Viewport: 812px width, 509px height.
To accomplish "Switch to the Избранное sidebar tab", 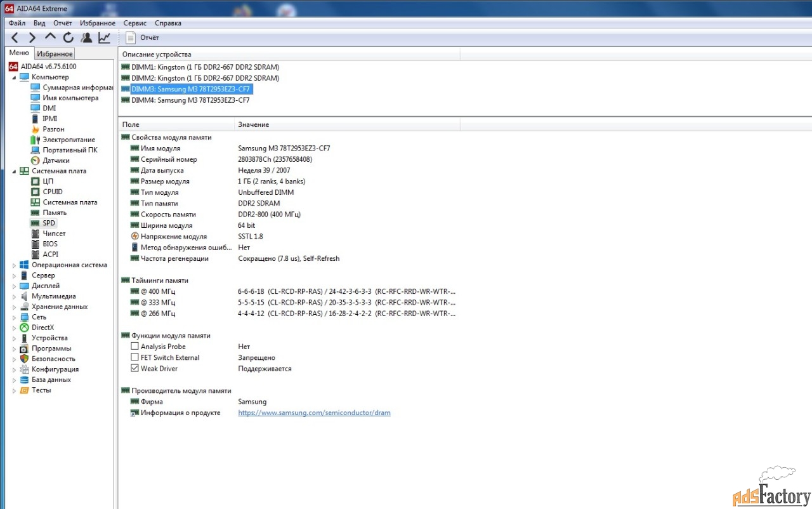I will [x=55, y=54].
